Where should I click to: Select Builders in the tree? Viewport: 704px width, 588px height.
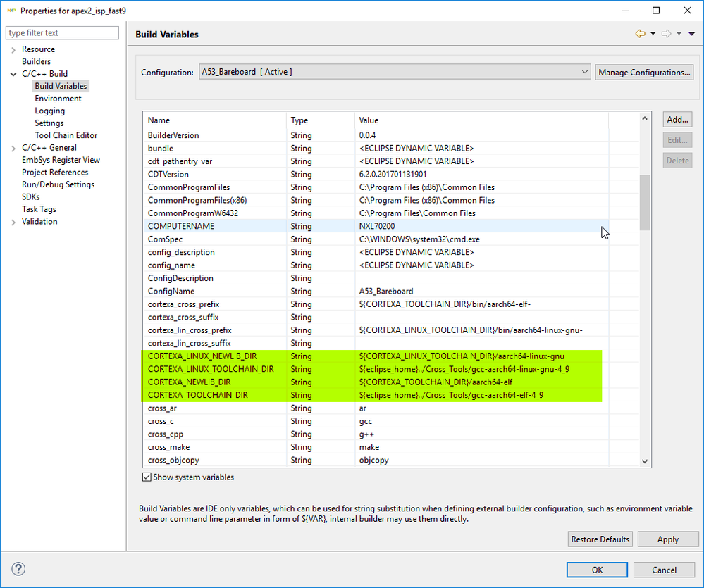[x=37, y=61]
